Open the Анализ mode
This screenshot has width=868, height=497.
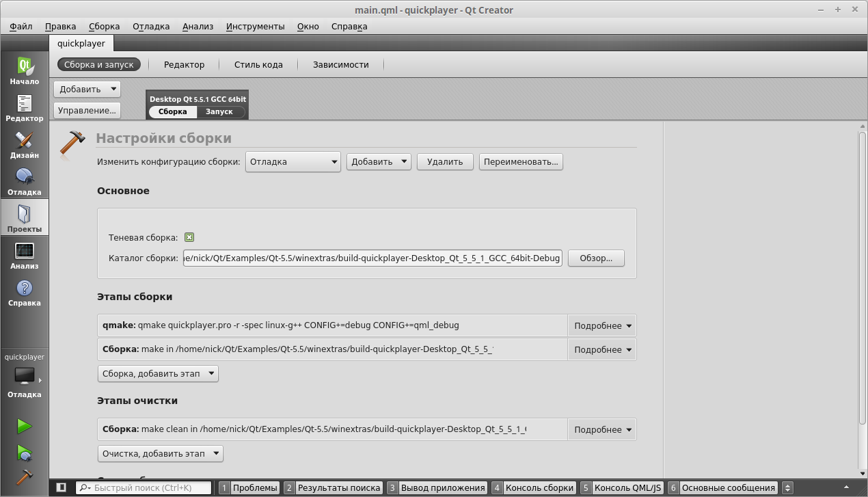pyautogui.click(x=24, y=256)
